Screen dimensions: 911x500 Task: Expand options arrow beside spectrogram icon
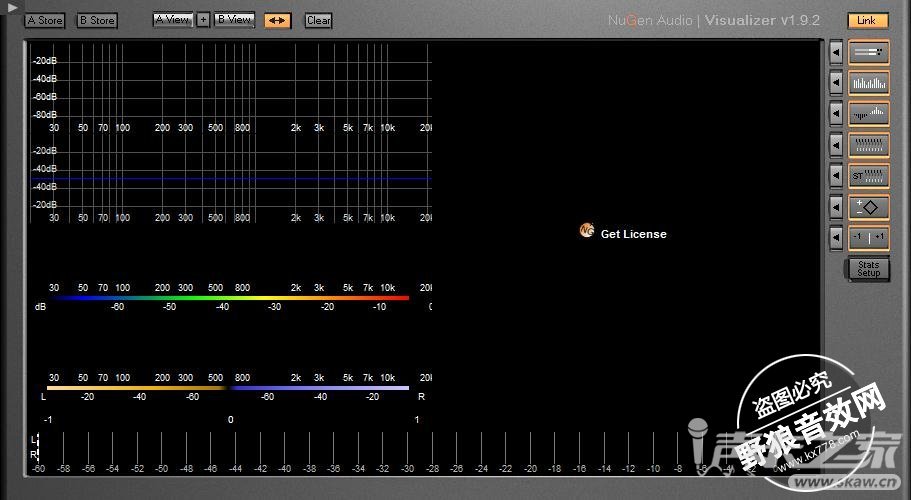836,145
